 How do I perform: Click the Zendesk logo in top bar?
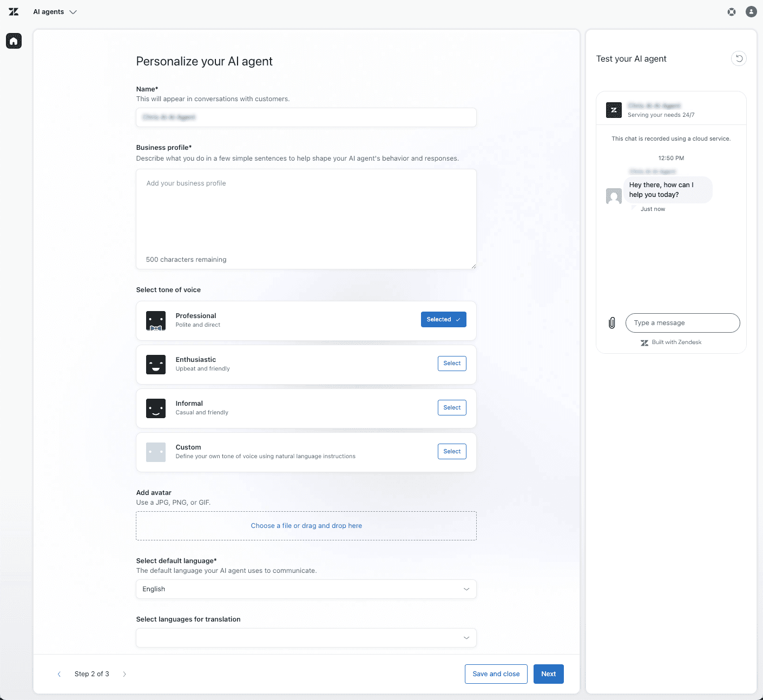(x=14, y=12)
